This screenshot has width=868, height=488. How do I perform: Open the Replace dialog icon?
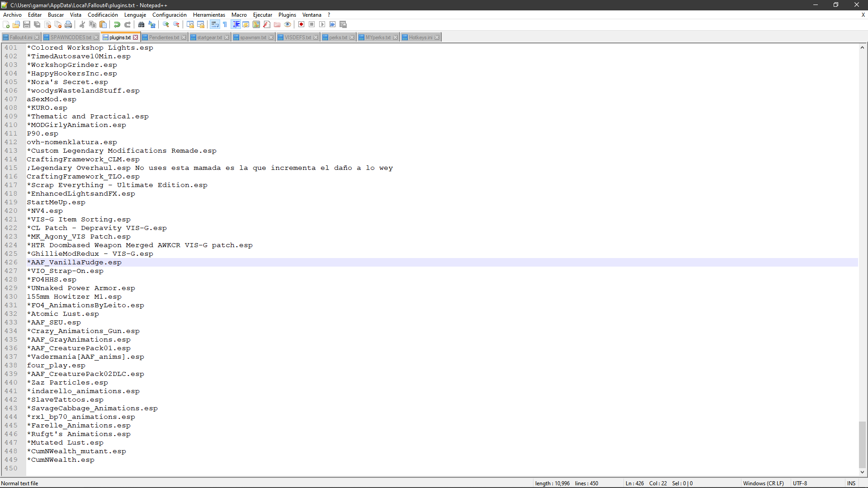[152, 24]
